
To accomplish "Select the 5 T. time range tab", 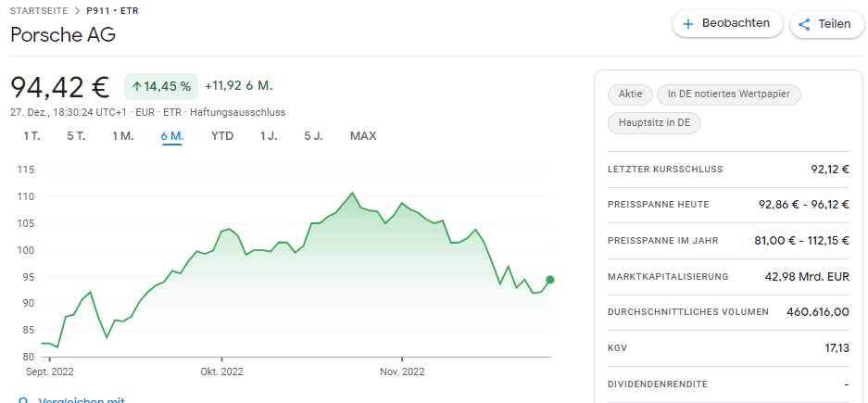I will point(76,136).
